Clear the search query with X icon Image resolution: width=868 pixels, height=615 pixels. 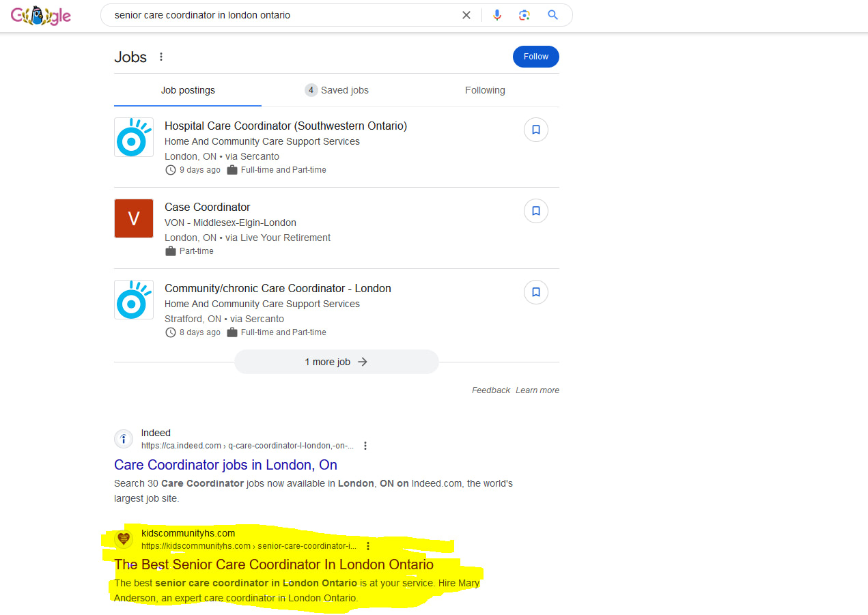466,15
